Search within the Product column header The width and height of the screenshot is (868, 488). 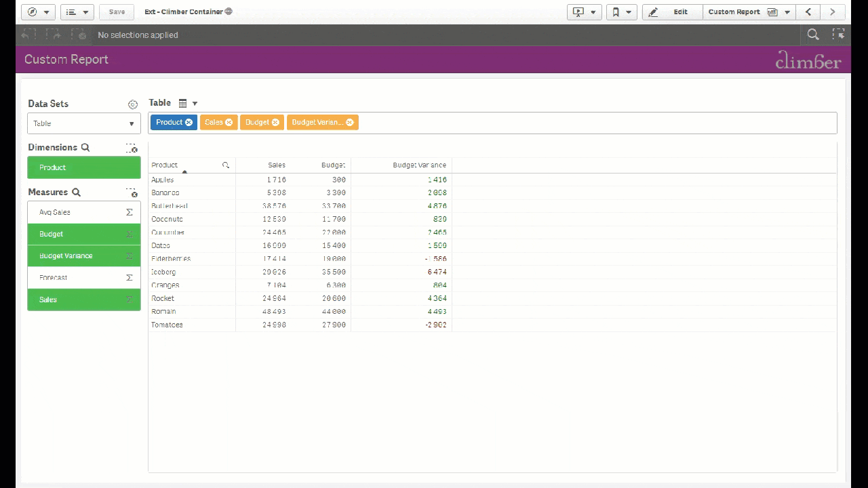point(226,165)
